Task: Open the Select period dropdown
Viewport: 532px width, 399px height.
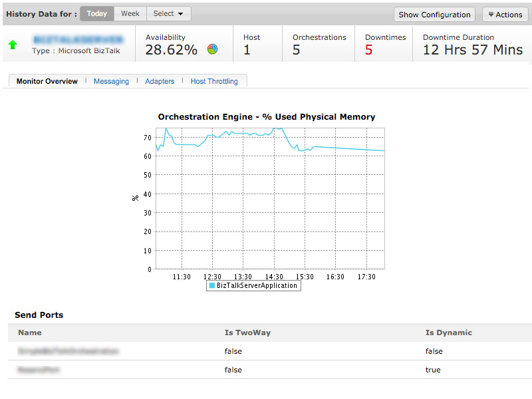Action: click(x=168, y=14)
